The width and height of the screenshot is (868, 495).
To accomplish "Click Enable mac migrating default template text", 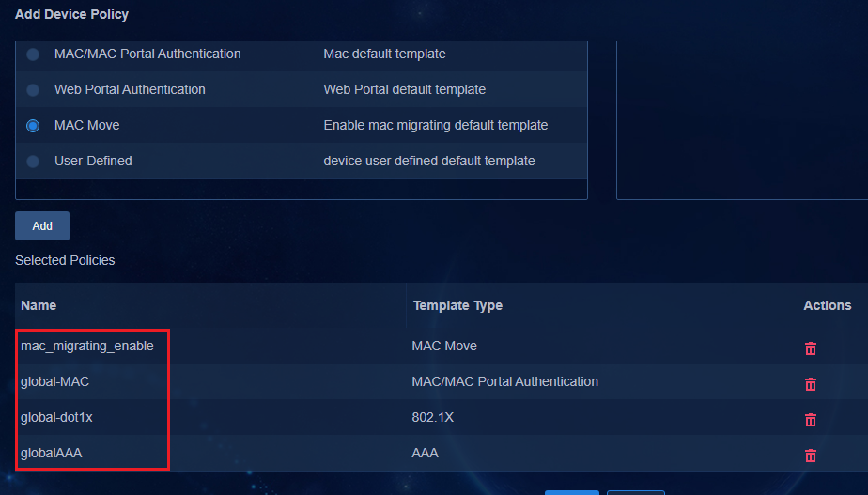I will pos(436,125).
